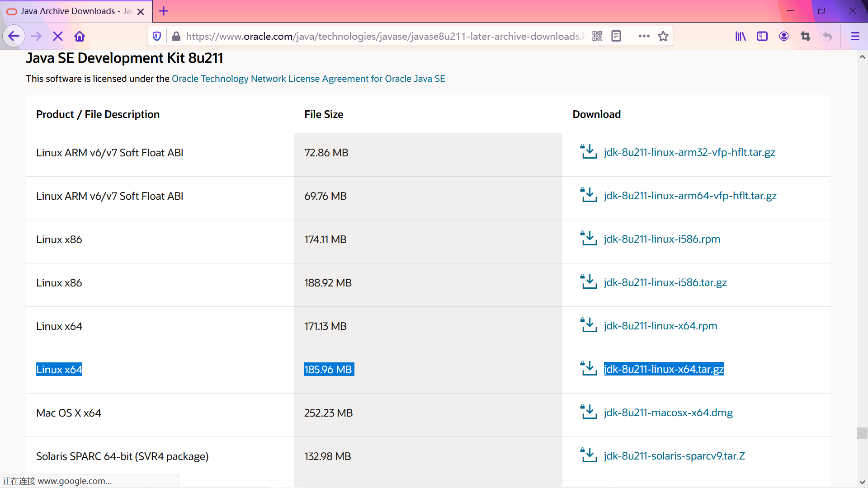This screenshot has height=488, width=868.
Task: Bookmark this page with the star
Action: coord(663,36)
